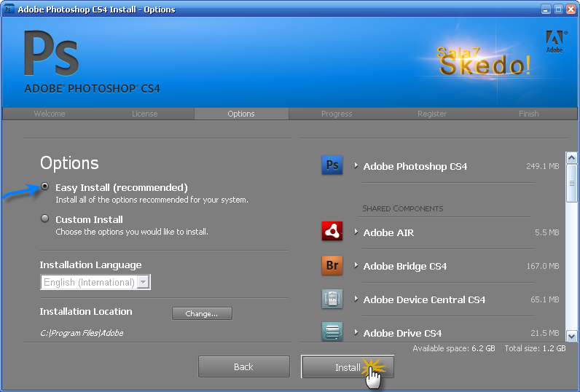
Task: Minimize the installer window
Action: [546, 9]
